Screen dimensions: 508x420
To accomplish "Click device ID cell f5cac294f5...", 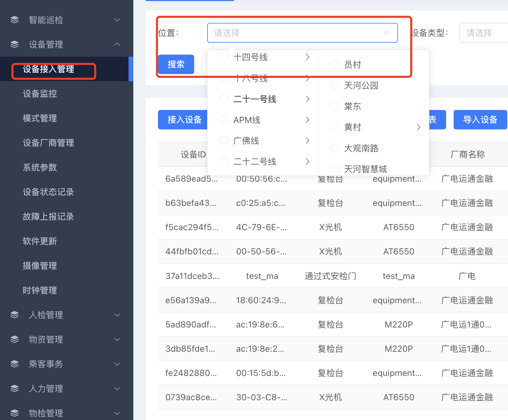I will (x=192, y=227).
